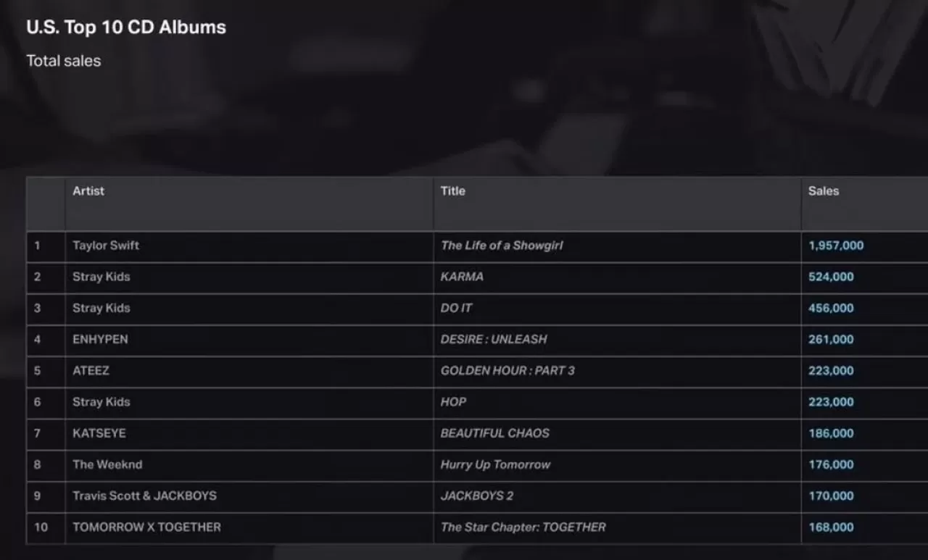Click the HOP album title
Screen dimensions: 928x560
pyautogui.click(x=453, y=402)
